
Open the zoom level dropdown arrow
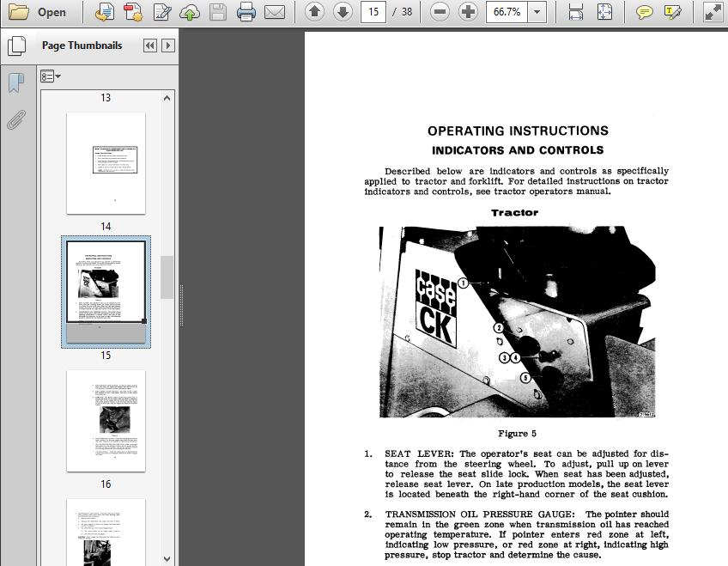537,12
